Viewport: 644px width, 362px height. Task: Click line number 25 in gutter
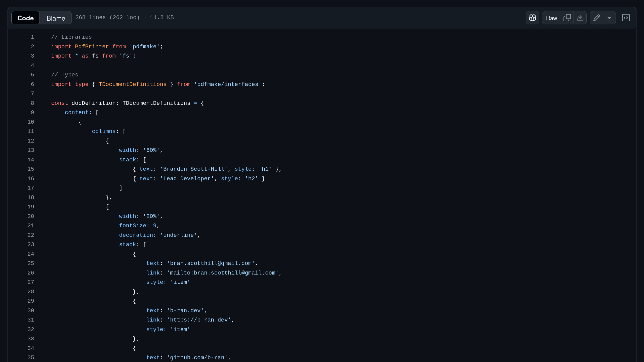click(31, 263)
